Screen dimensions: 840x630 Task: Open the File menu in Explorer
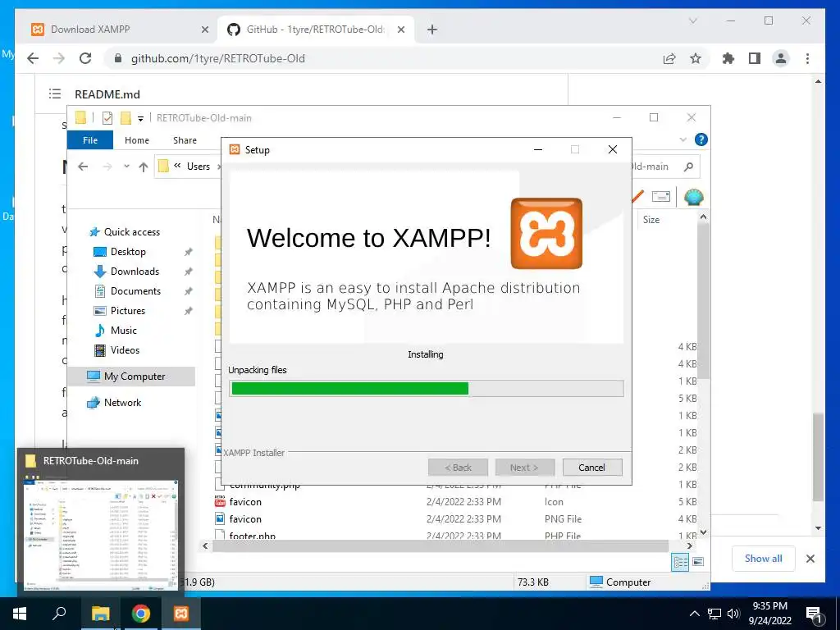click(x=90, y=139)
